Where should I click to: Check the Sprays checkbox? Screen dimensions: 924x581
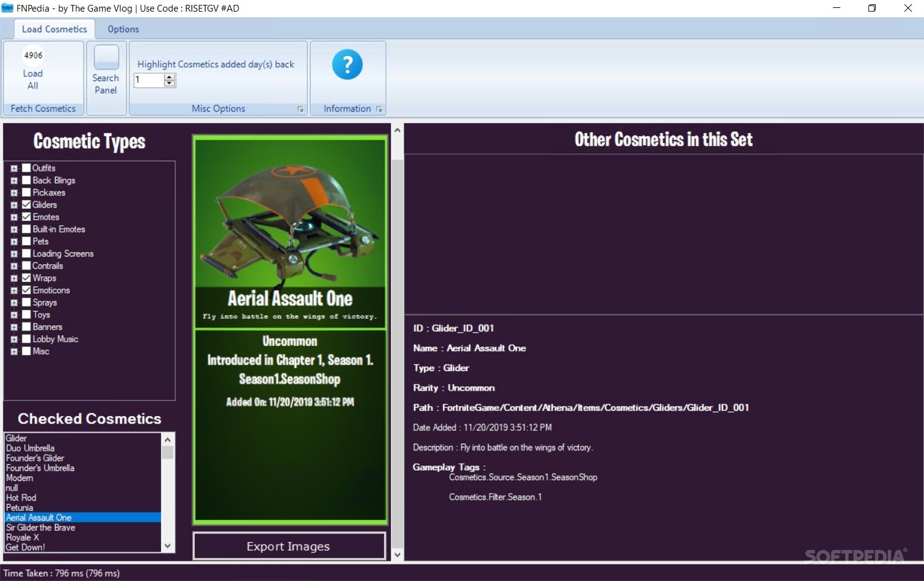point(26,302)
